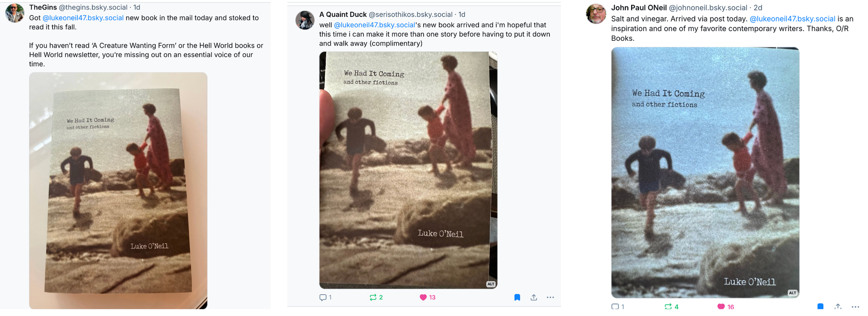This screenshot has height=316, width=868.
Task: Show ALT text on John Paul ONeil's image
Action: point(792,293)
